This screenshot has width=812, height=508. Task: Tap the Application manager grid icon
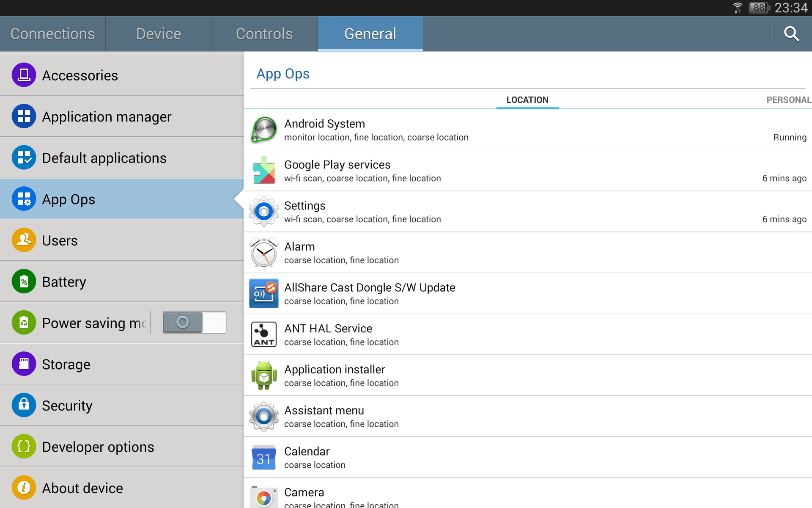pyautogui.click(x=24, y=116)
